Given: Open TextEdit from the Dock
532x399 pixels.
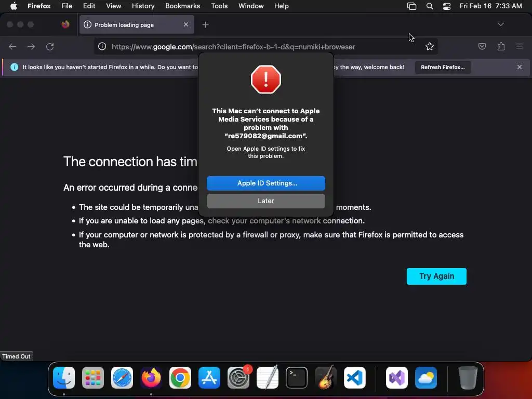Looking at the screenshot, I should [x=268, y=378].
